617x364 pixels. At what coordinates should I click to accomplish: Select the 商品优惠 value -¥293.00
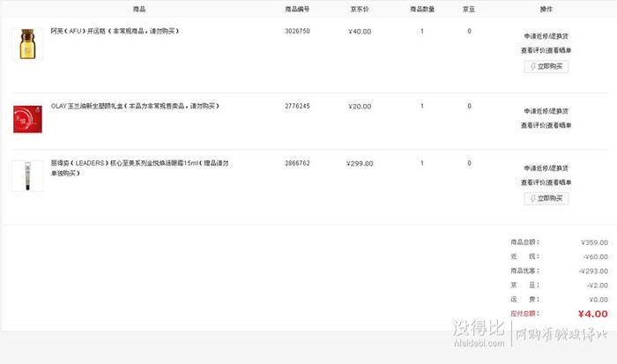pos(593,271)
